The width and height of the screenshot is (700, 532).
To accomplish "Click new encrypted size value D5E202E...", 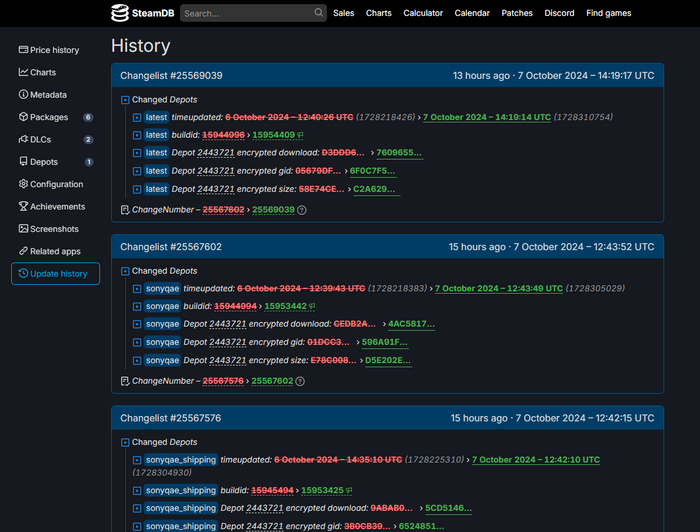I will pyautogui.click(x=388, y=360).
